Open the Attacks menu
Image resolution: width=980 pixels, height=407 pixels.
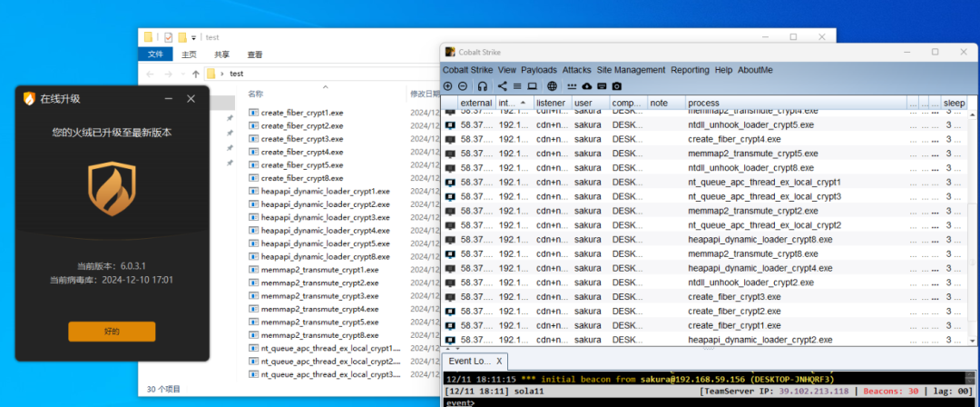click(x=577, y=70)
